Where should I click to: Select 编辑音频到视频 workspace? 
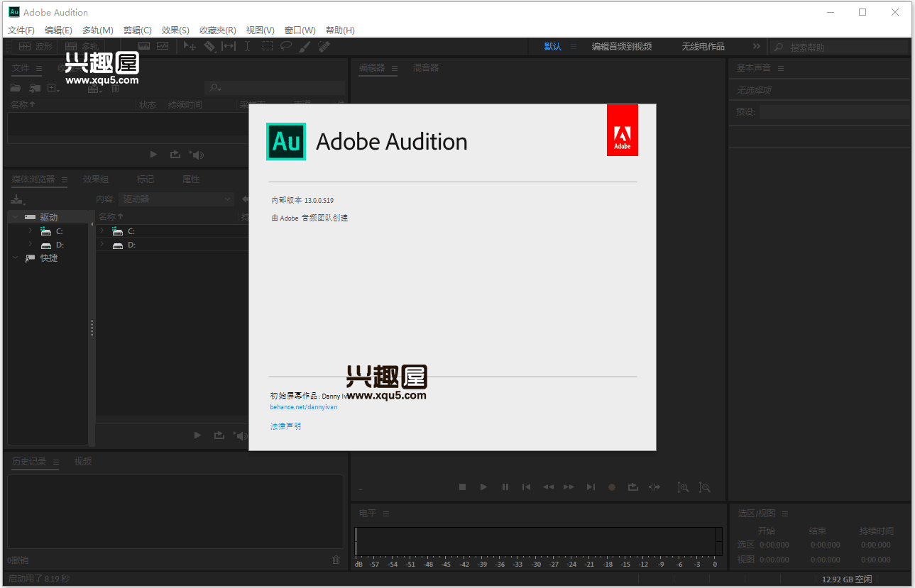[622, 47]
